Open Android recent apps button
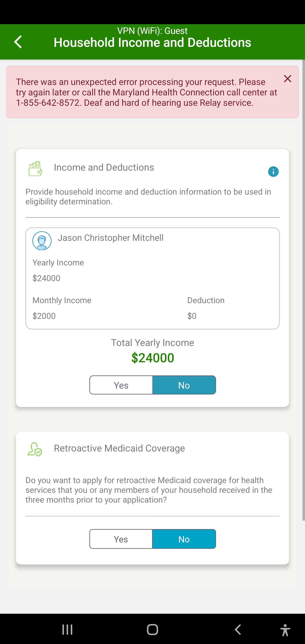The height and width of the screenshot is (644, 305). 68,629
